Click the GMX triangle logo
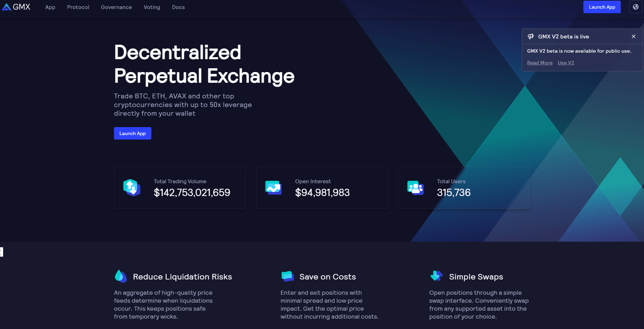This screenshot has height=329, width=644. point(6,7)
